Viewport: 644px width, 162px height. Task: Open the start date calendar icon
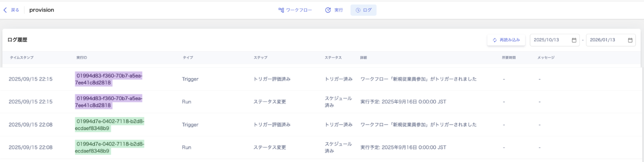574,40
